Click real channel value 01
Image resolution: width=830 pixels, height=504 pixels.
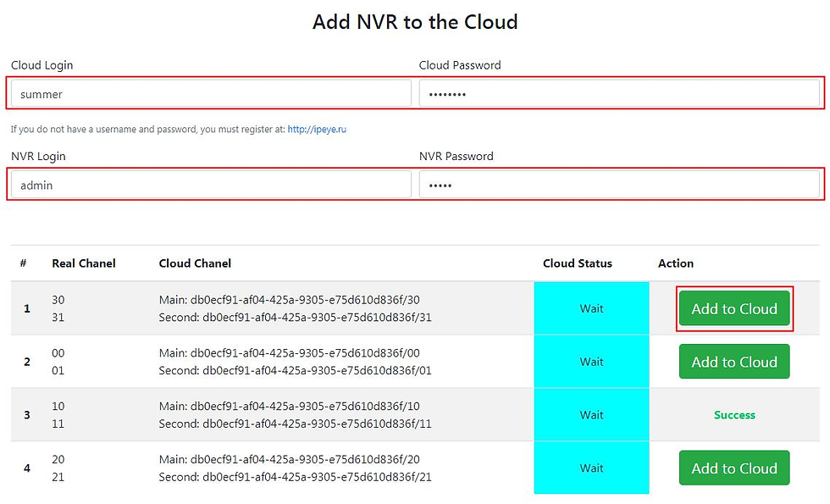coord(58,370)
